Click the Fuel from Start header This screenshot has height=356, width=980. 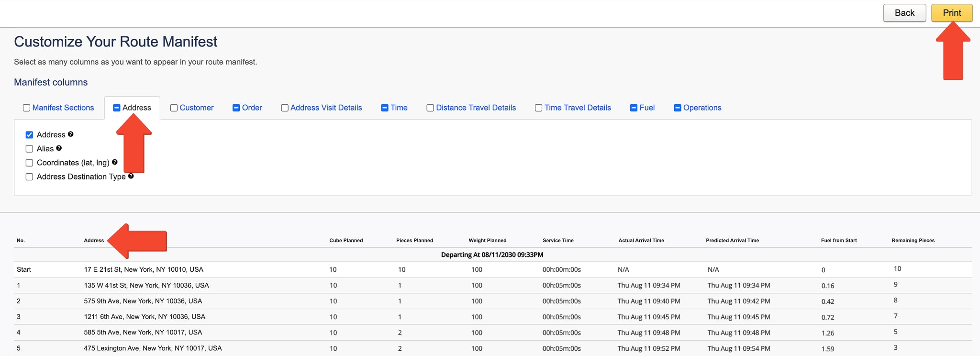click(x=839, y=240)
